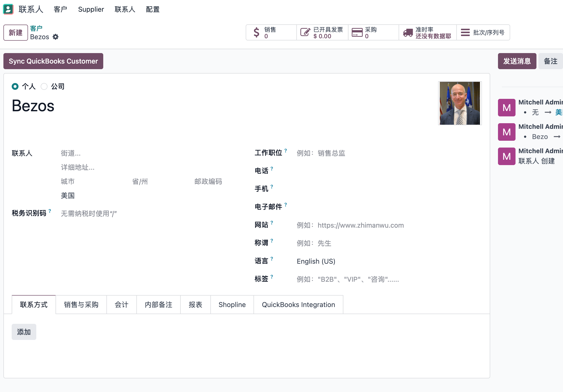Open the 批次/序列号 list icon button
Viewport: 563px width, 392px height.
pyautogui.click(x=483, y=33)
